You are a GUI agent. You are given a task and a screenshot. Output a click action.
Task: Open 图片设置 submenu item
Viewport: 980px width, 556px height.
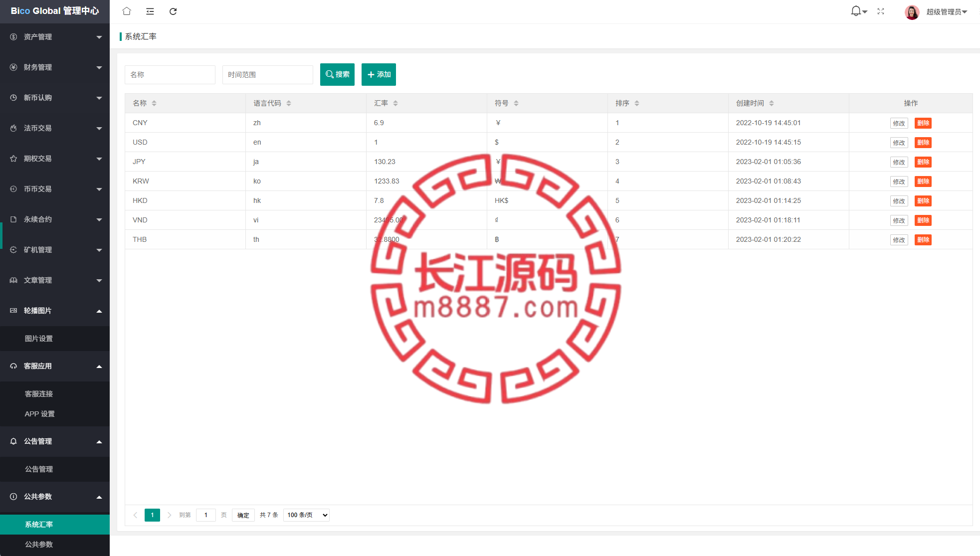[39, 339]
